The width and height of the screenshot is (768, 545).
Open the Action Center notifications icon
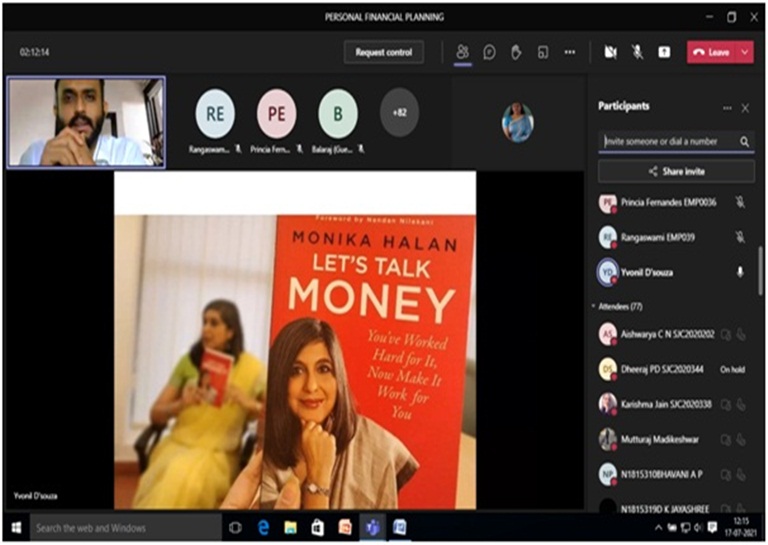point(712,527)
